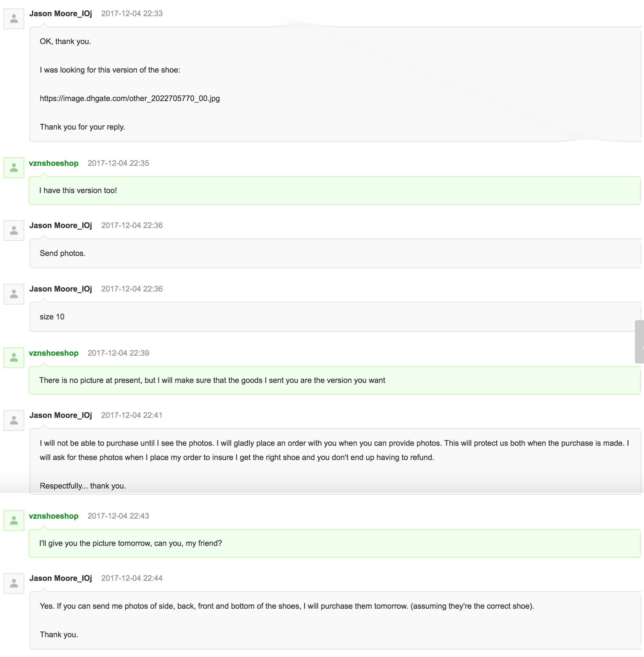Click Jason Moore avatar beside 'size 10' message
This screenshot has width=644, height=657.
[x=14, y=294]
